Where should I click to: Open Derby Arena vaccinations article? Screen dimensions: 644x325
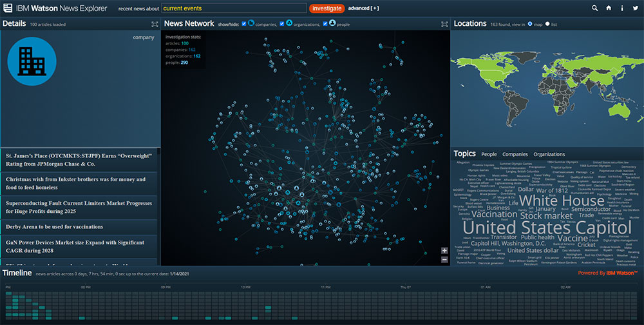pyautogui.click(x=79, y=227)
